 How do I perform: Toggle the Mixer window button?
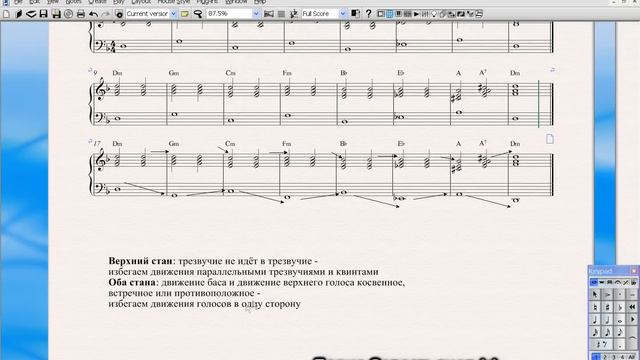425,14
